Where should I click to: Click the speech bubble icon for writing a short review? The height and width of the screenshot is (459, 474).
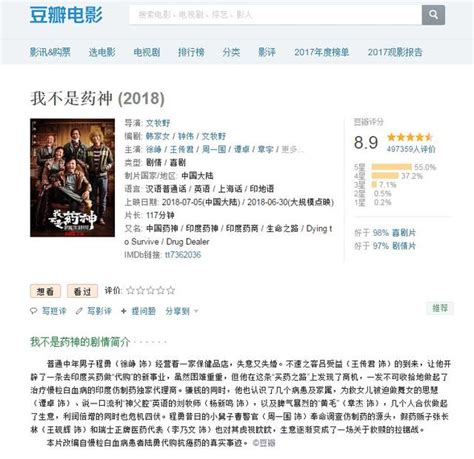34,311
